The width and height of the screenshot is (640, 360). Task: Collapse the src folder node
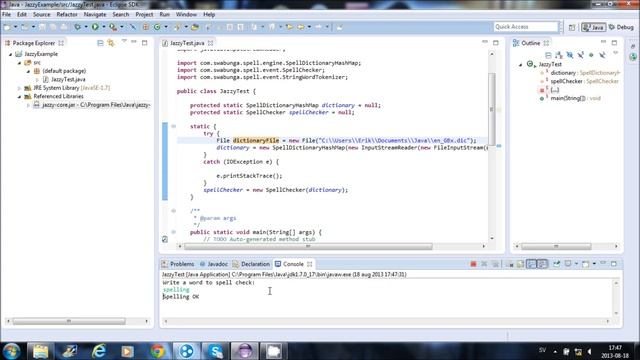tap(19, 63)
